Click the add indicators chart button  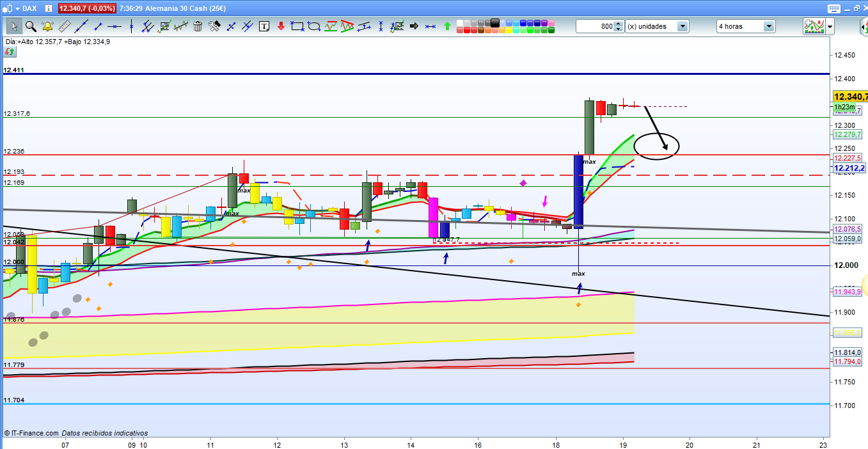point(813,26)
